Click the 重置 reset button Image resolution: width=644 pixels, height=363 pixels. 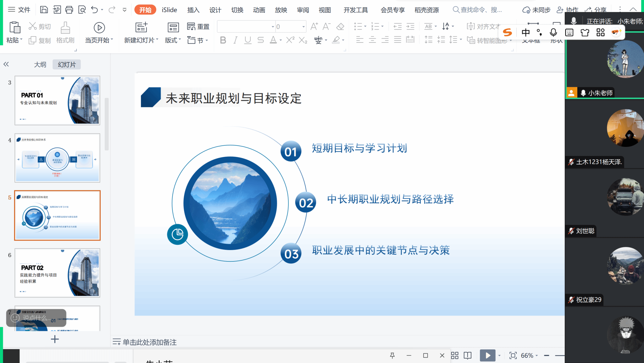198,27
